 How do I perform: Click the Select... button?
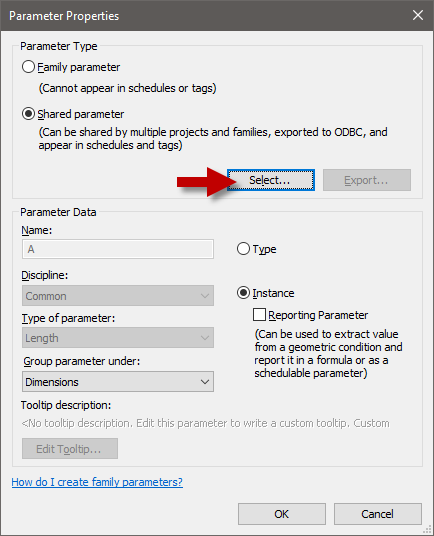click(x=271, y=180)
